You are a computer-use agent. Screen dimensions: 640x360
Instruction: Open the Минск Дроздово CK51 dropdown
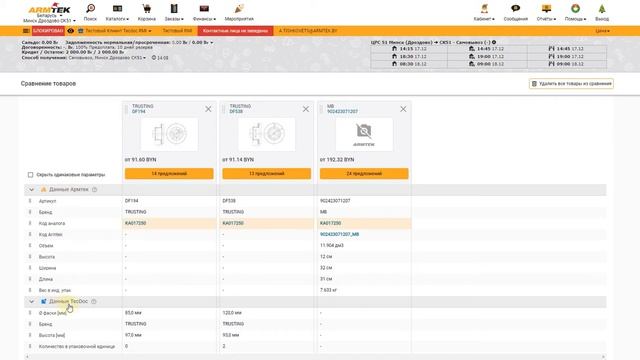point(49,20)
